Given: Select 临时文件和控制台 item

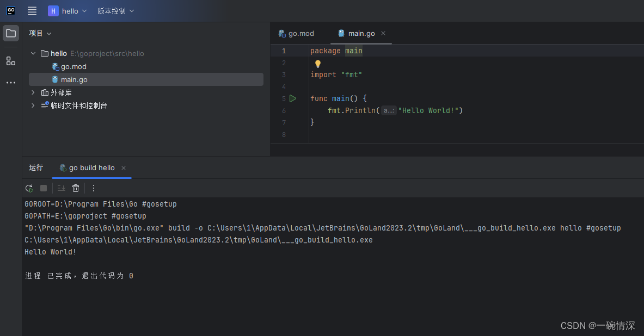Looking at the screenshot, I should (x=75, y=105).
